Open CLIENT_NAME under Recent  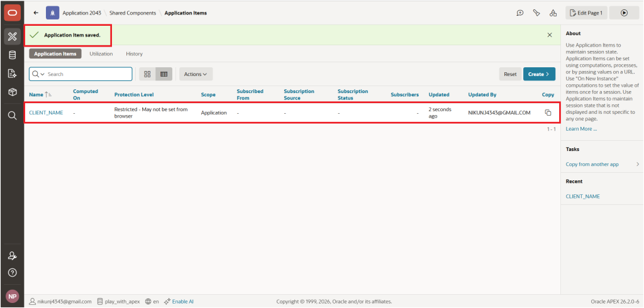tap(582, 196)
